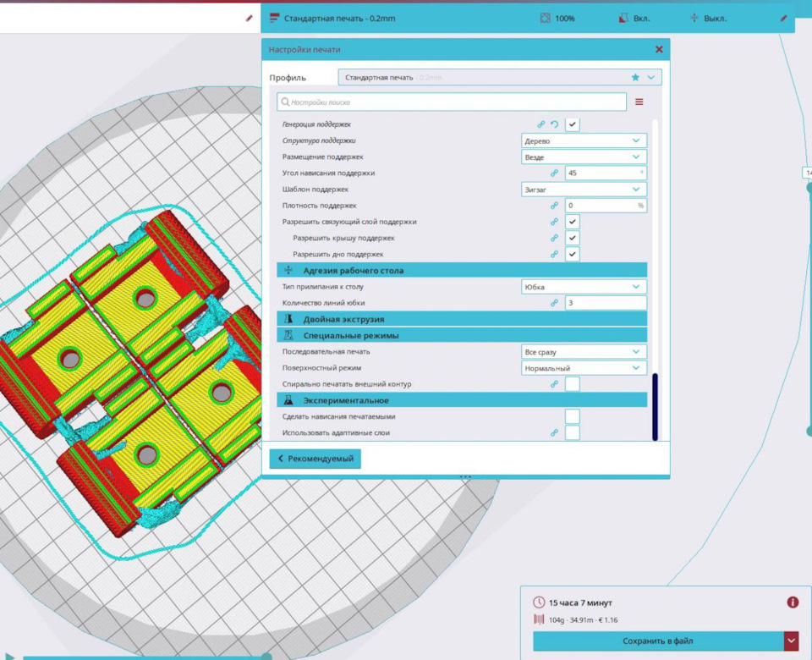
Task: Toggle Разрешить крышу поддержек checkbox
Action: tap(573, 238)
